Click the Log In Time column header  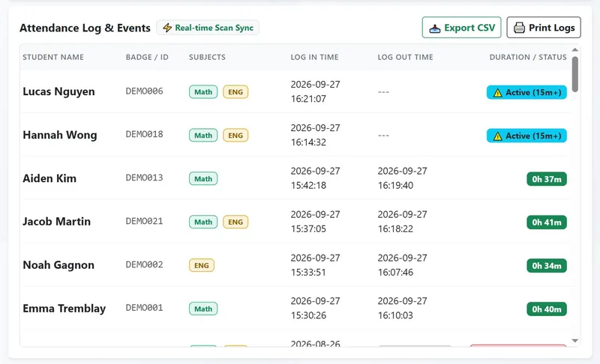click(x=314, y=57)
